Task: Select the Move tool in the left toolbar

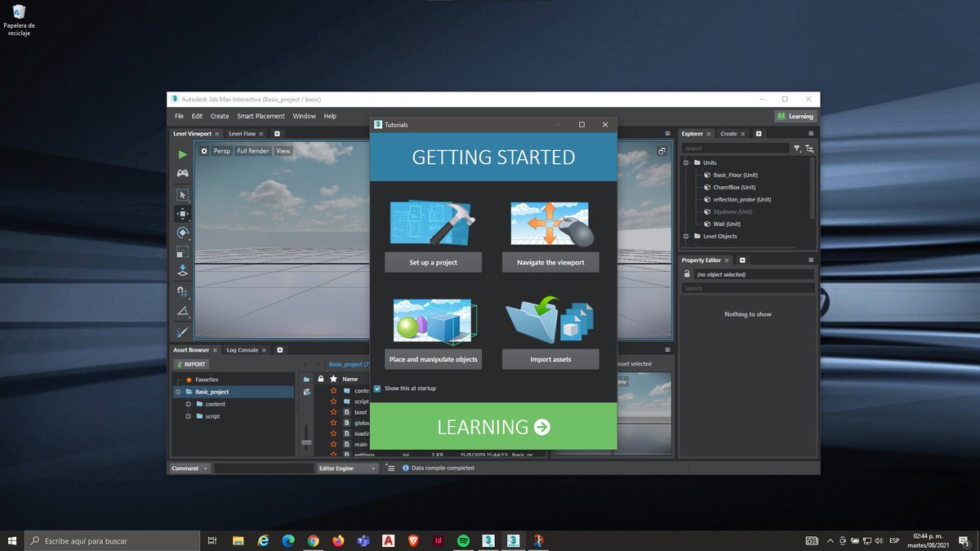Action: 182,214
